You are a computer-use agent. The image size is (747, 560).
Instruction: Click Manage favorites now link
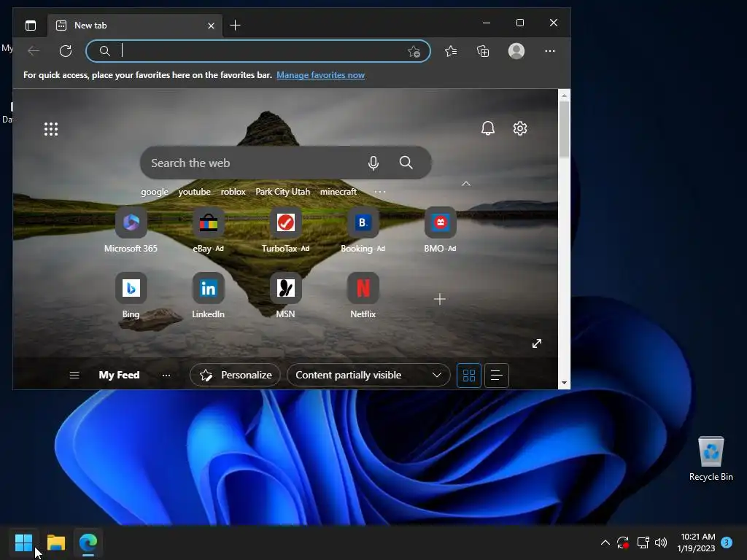point(320,75)
